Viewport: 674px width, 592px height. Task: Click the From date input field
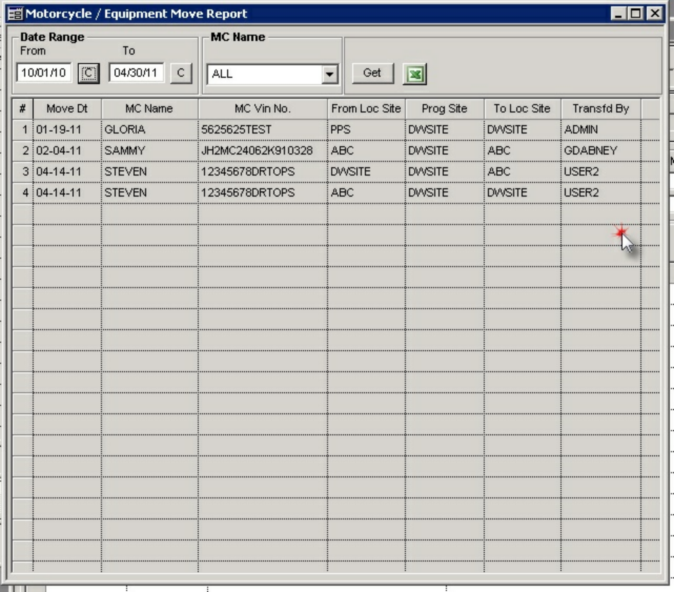tap(45, 73)
